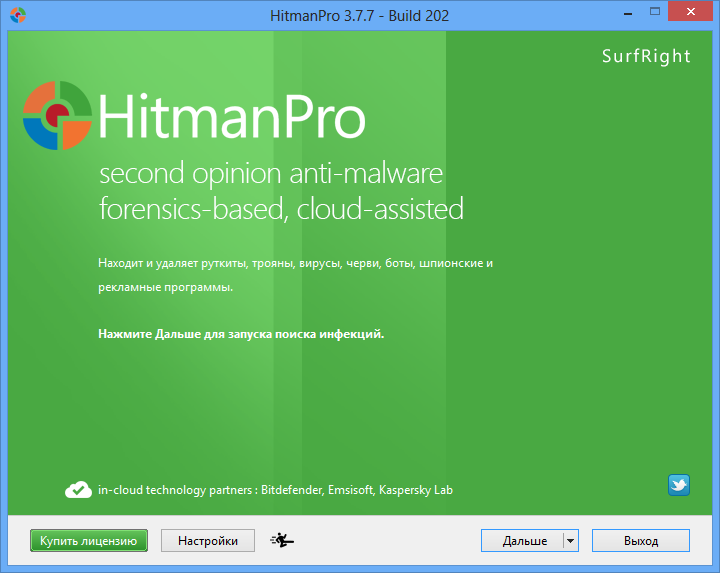Click 'second opinion anti-malware' tagline
Screen dimensions: 720x573
(271, 174)
